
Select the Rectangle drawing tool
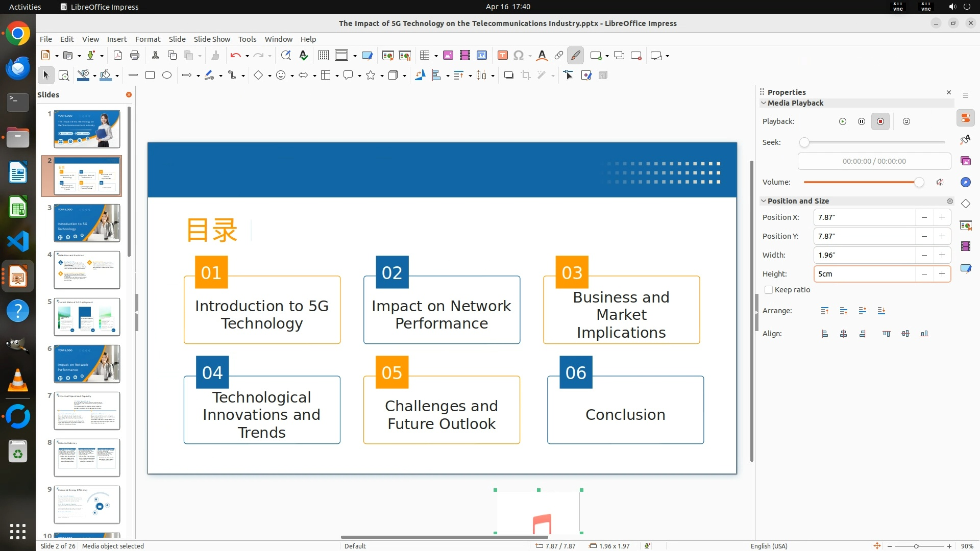pyautogui.click(x=150, y=75)
